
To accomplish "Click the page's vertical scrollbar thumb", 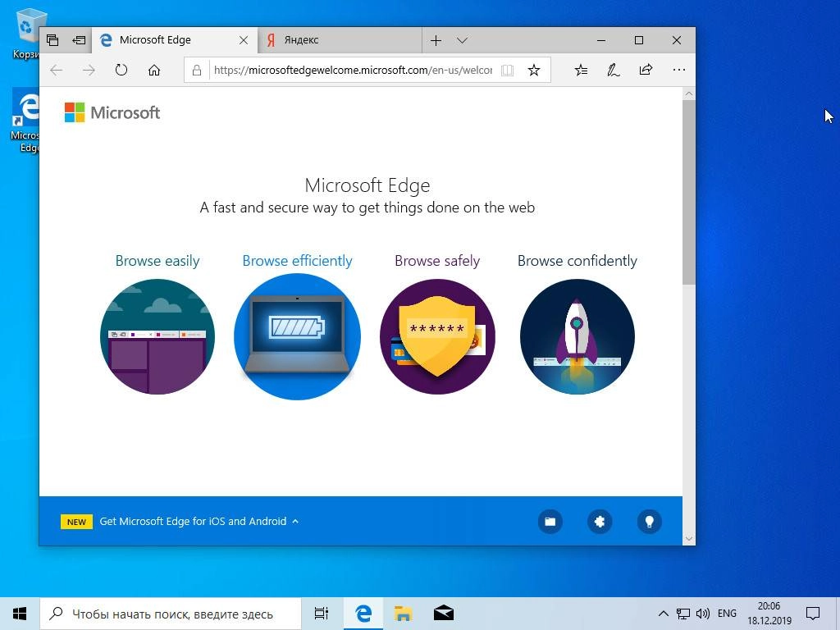I will 689,192.
